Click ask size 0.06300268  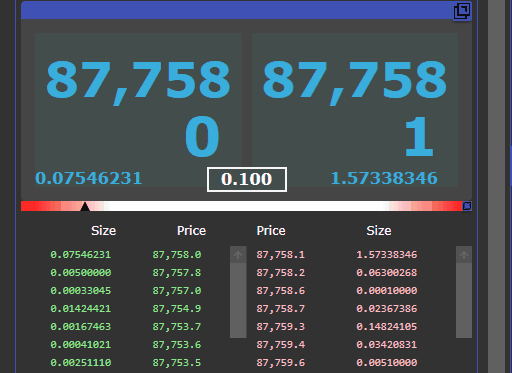[x=387, y=273]
